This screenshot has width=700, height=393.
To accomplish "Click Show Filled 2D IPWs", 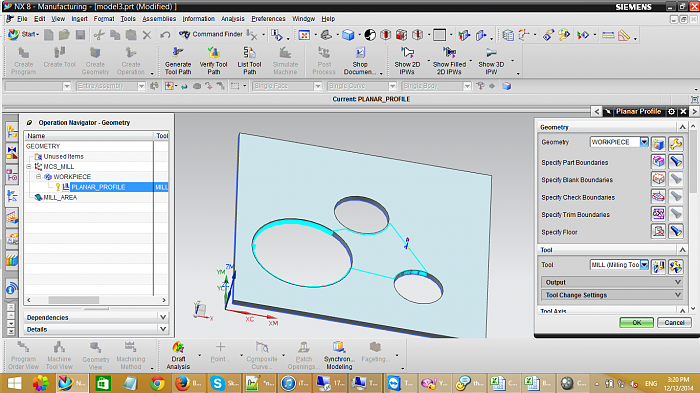I will [449, 61].
